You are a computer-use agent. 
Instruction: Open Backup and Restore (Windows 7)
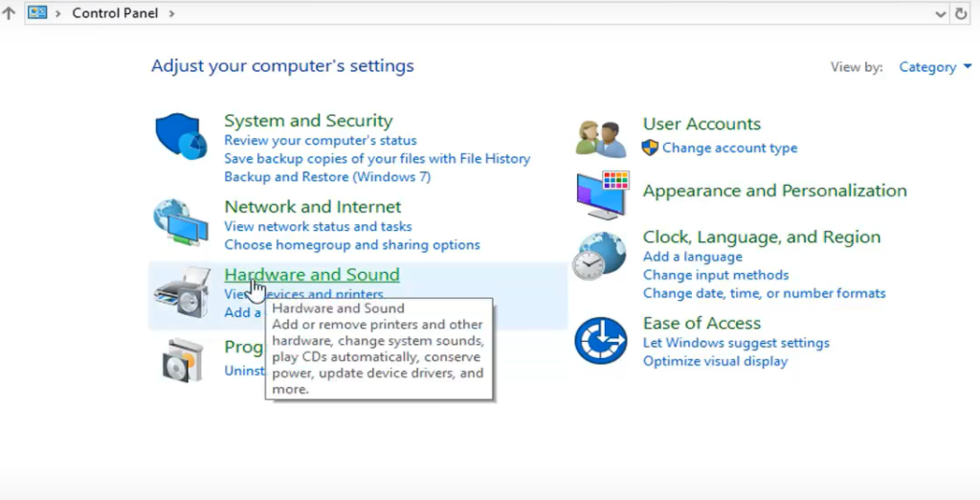click(327, 176)
